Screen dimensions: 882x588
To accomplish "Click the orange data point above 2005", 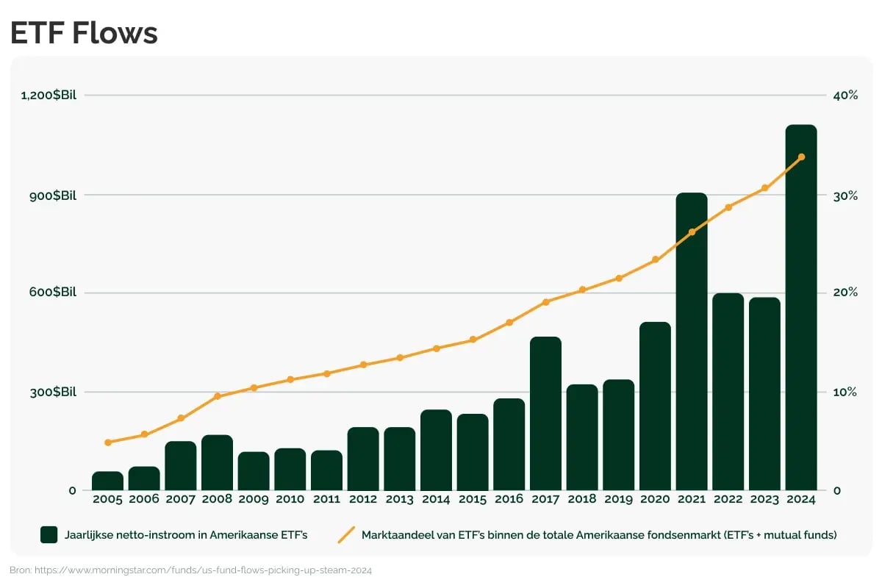I will [x=107, y=442].
